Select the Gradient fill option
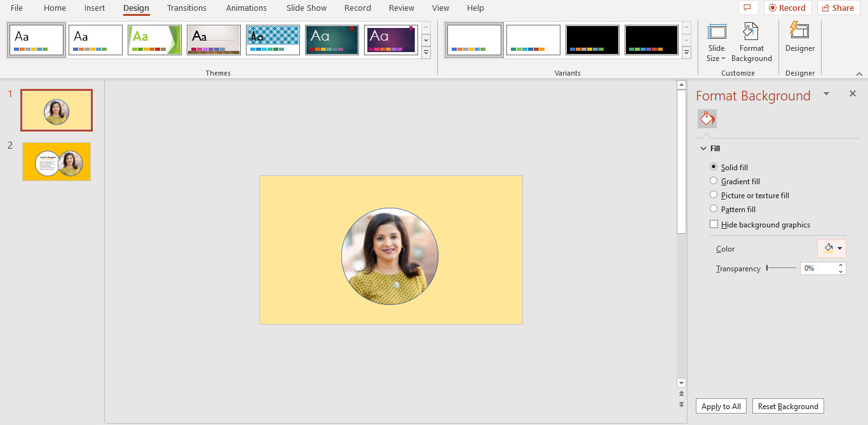868x425 pixels. [713, 181]
